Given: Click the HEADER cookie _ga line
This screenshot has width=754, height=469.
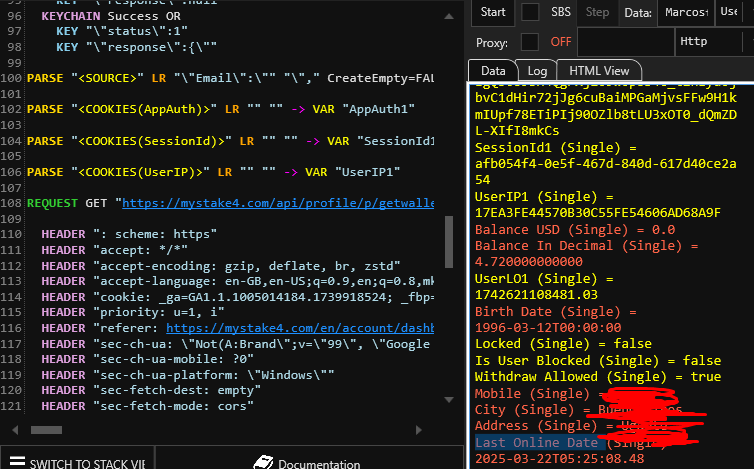Looking at the screenshot, I should coord(238,297).
